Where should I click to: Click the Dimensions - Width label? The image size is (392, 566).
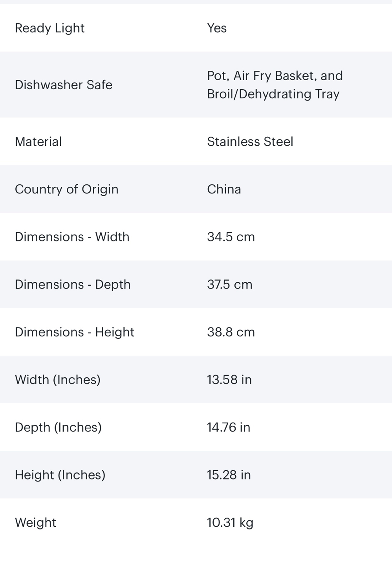[72, 237]
